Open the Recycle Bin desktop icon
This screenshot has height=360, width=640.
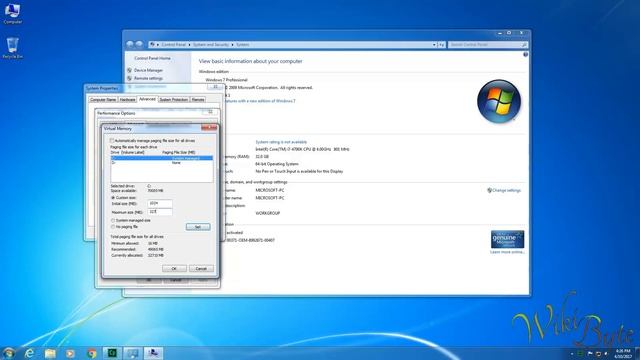point(12,48)
